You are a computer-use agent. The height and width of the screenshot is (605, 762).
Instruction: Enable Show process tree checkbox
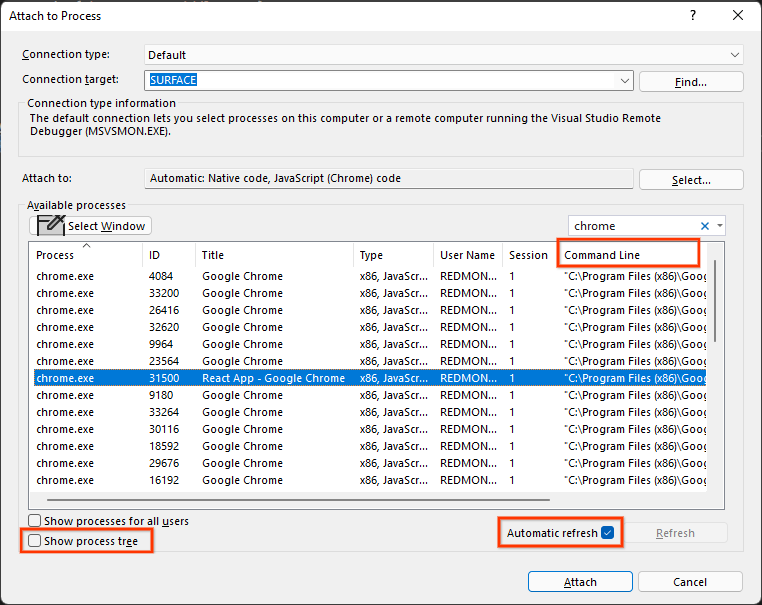click(x=34, y=541)
